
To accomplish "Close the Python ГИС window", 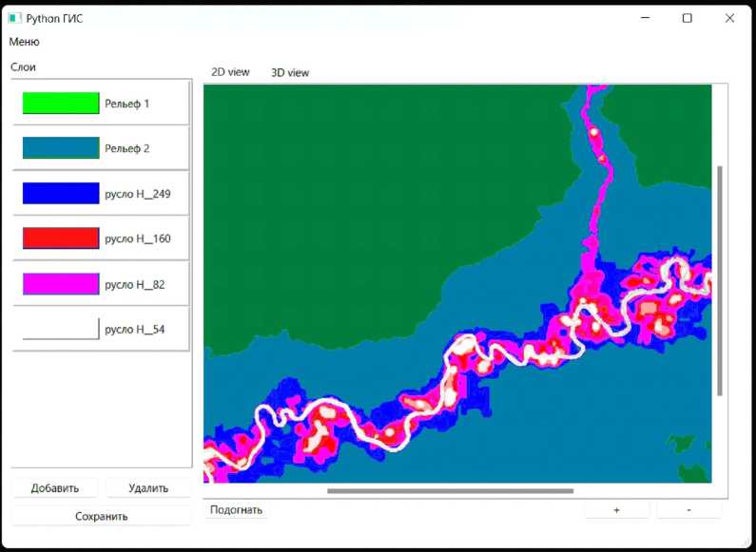I will pos(730,18).
